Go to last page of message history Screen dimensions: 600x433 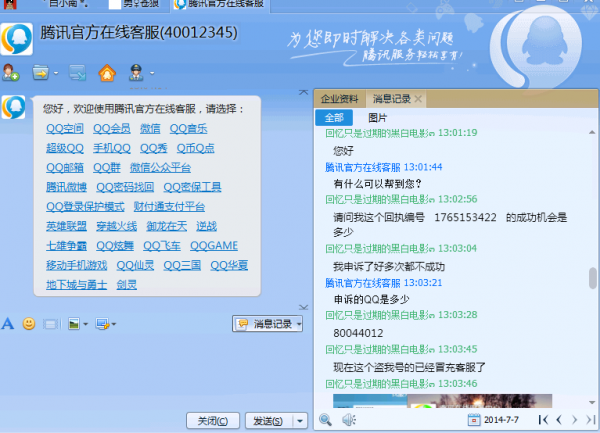point(590,420)
